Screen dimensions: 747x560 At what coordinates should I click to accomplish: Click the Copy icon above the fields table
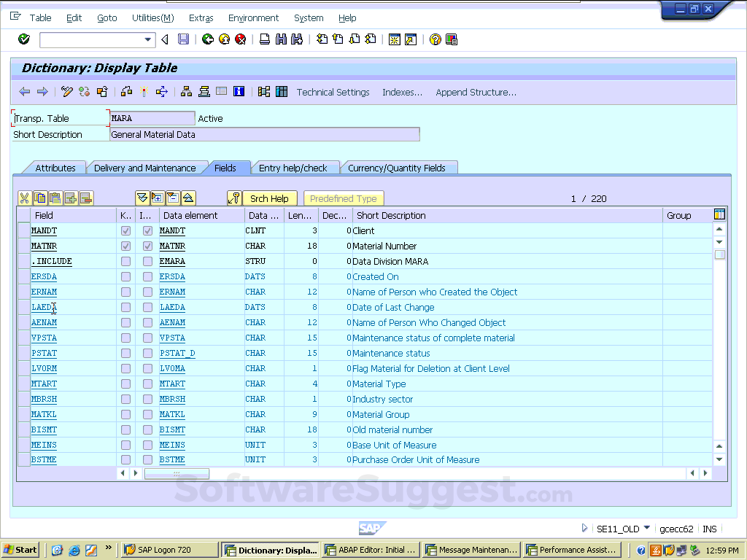(40, 198)
